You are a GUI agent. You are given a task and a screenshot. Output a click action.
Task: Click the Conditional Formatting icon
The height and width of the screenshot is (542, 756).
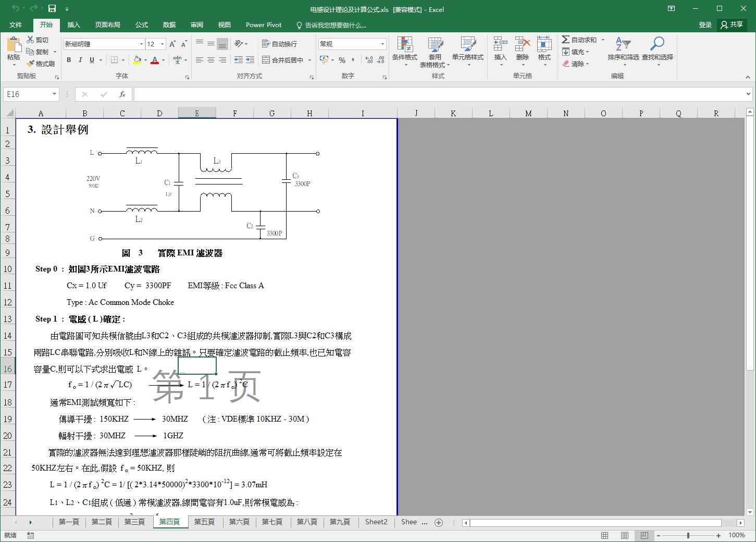[x=404, y=45]
